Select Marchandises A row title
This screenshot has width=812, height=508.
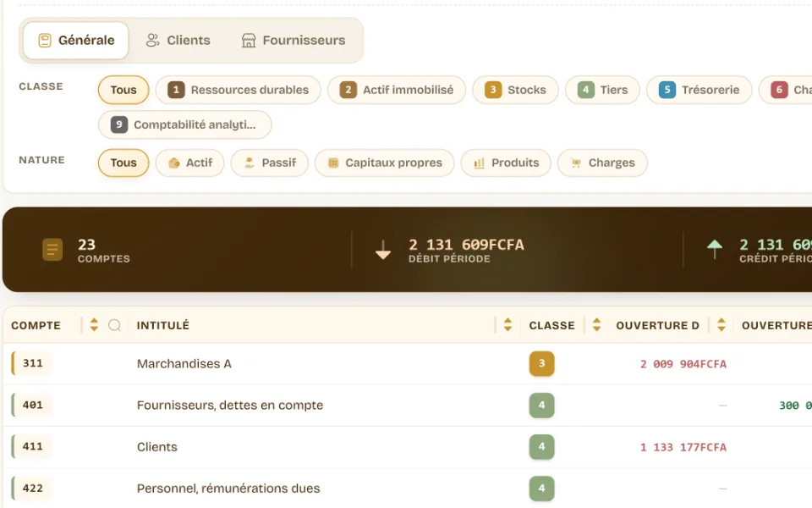(184, 363)
